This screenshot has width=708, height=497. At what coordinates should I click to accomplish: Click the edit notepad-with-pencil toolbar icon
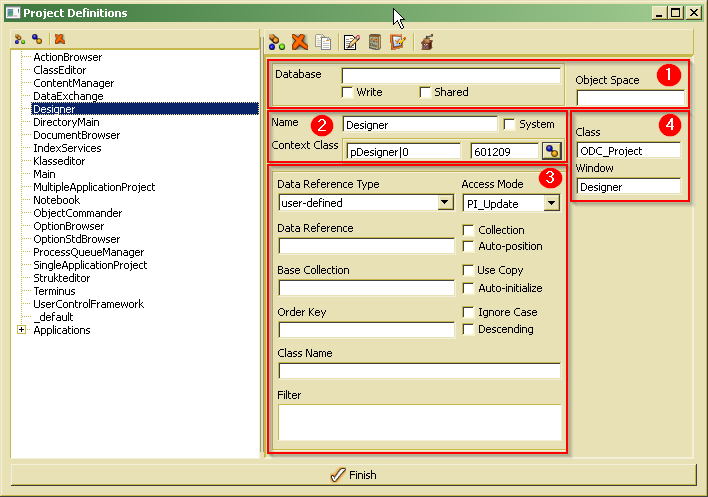351,42
